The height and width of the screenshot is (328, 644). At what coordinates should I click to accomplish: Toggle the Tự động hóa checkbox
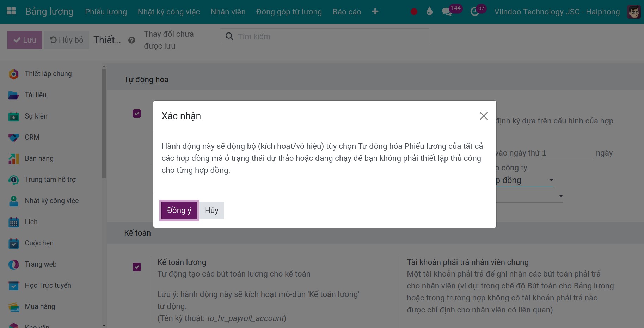coord(137,114)
